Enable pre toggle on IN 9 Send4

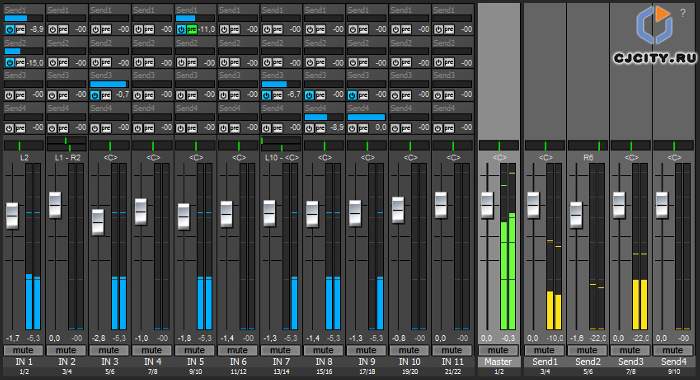[x=363, y=128]
